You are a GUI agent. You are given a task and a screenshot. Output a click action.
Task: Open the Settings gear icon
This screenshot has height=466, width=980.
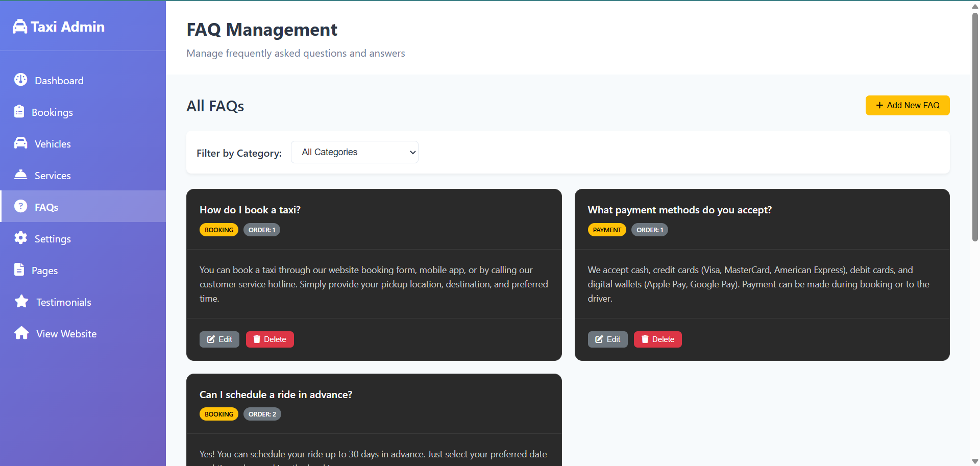[x=20, y=238]
